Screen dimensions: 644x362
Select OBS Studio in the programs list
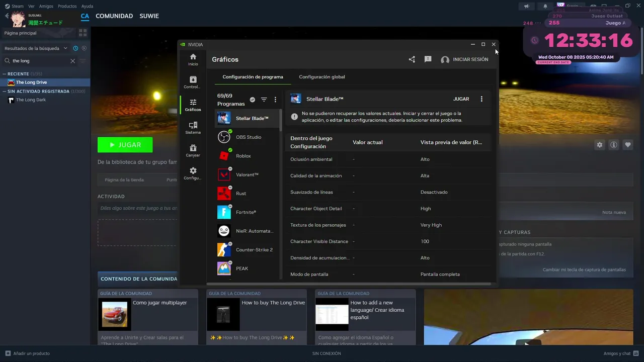[x=247, y=137]
